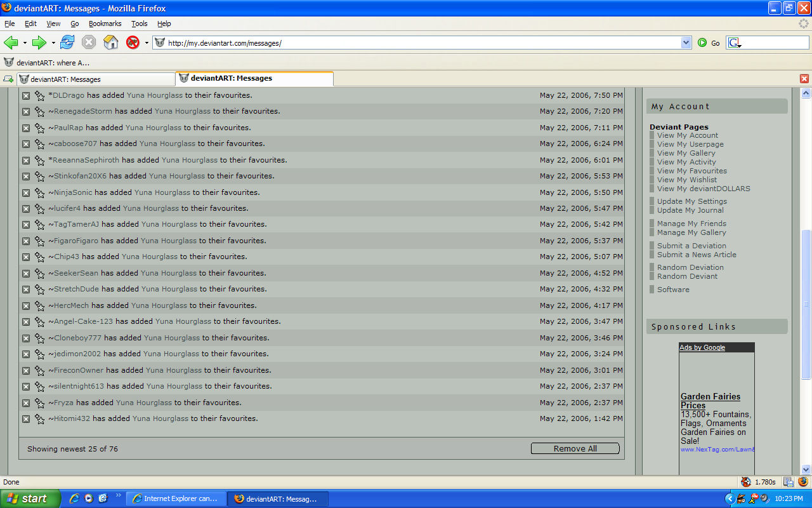Click the green Forward arrow button
Image resolution: width=812 pixels, height=508 pixels.
click(x=39, y=43)
